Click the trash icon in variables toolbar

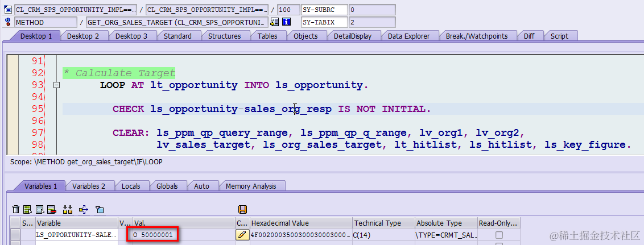tap(15, 210)
